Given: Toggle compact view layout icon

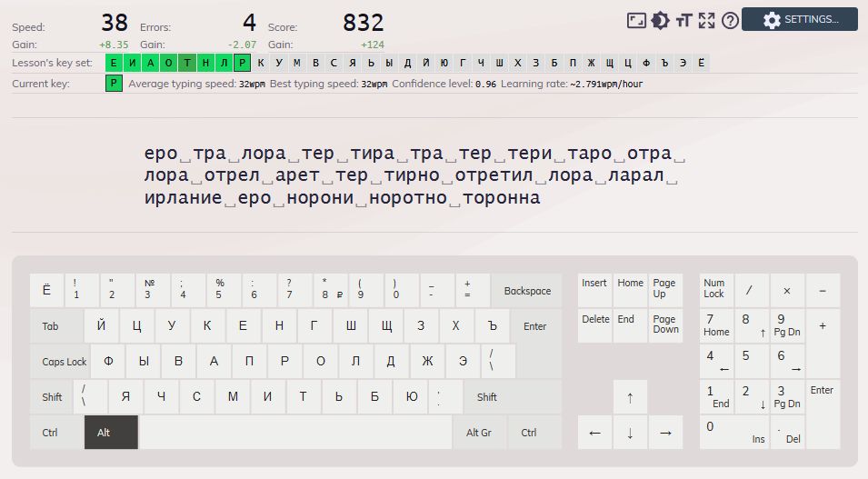Looking at the screenshot, I should click(x=636, y=20).
